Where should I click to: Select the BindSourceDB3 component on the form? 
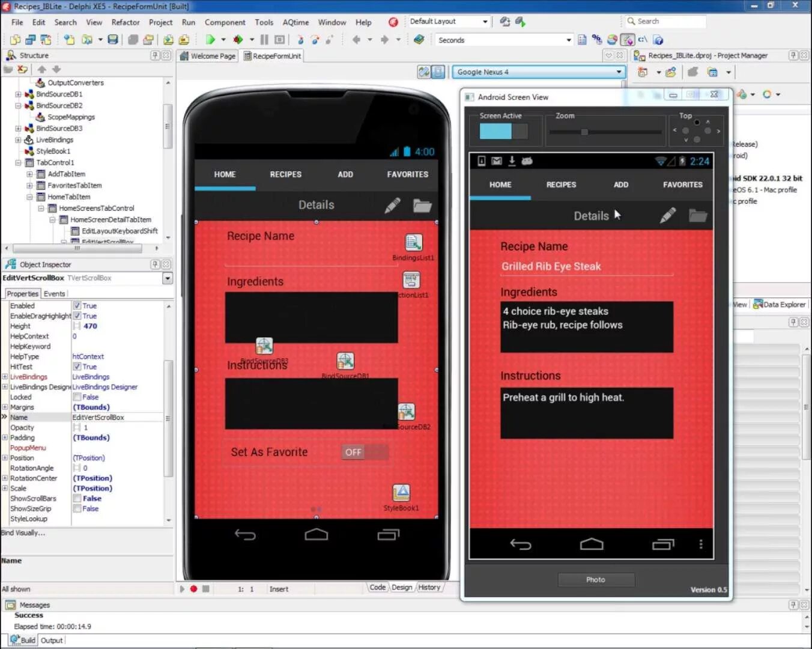pyautogui.click(x=264, y=346)
